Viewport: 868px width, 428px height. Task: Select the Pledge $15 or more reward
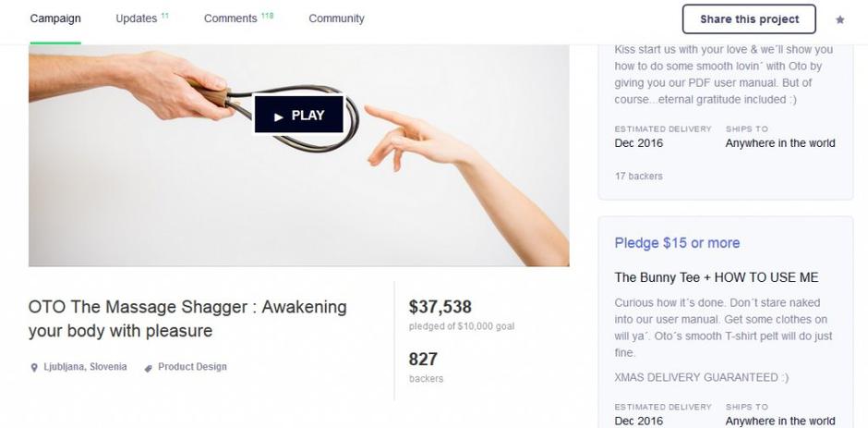677,243
